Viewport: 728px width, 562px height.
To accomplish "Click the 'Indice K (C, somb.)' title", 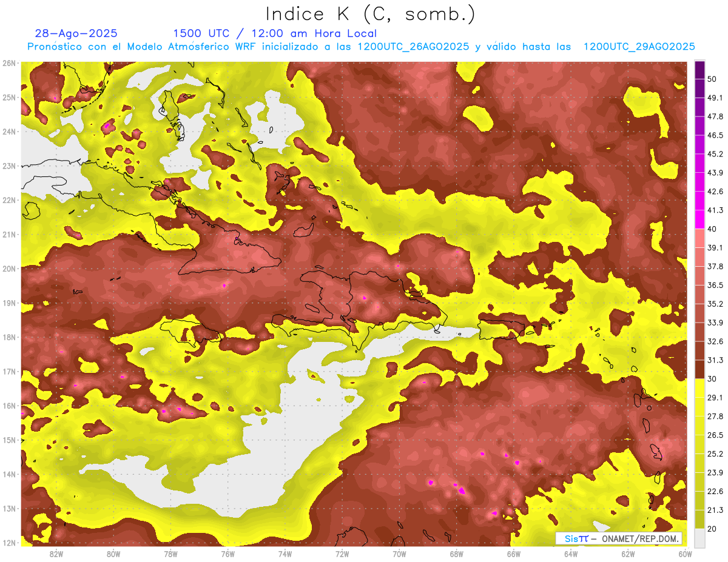I will pyautogui.click(x=371, y=15).
